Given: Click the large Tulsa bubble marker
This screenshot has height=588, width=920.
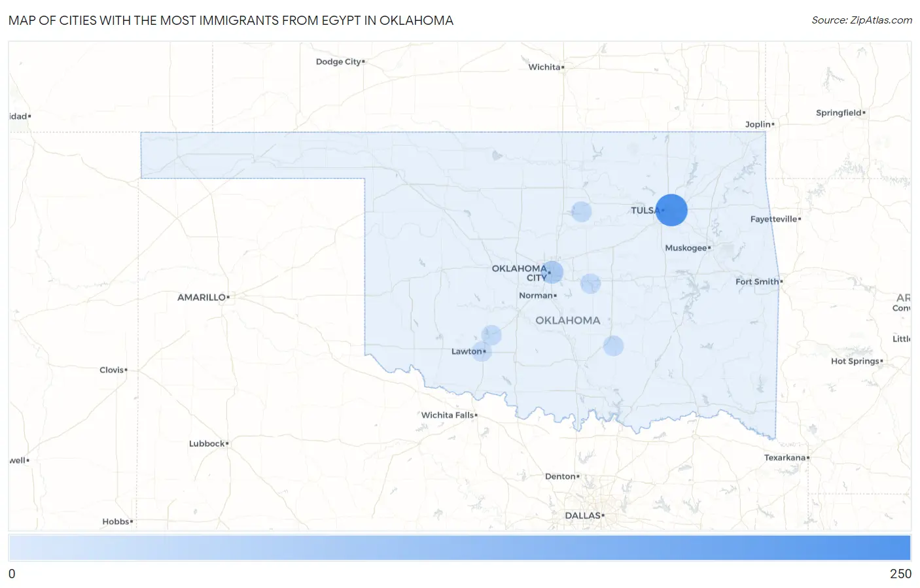Looking at the screenshot, I should click(x=671, y=210).
